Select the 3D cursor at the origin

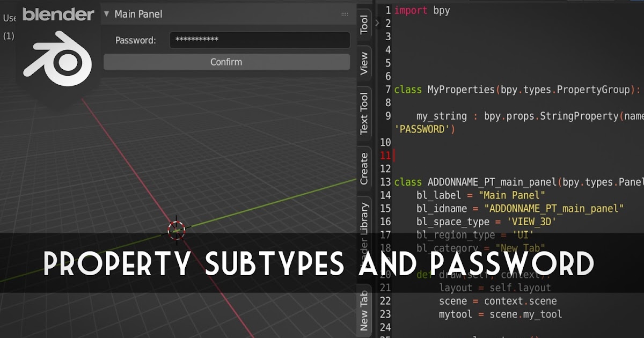175,228
